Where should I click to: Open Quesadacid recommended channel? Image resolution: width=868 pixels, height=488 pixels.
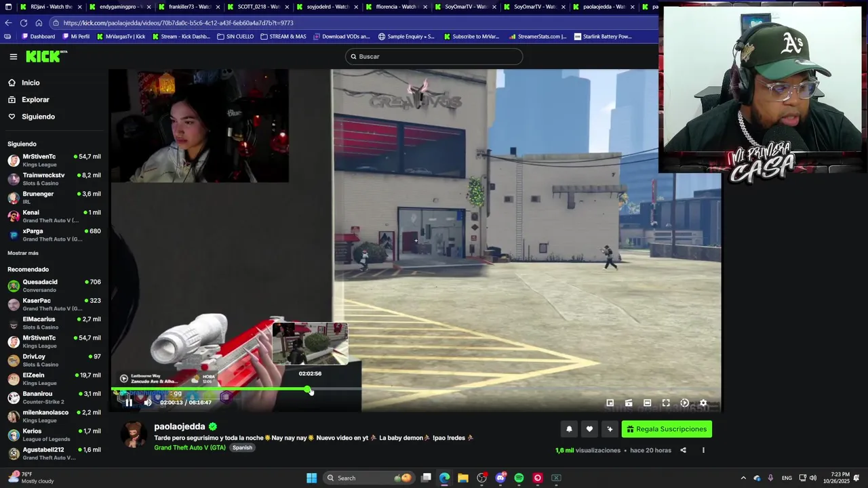[x=54, y=285]
